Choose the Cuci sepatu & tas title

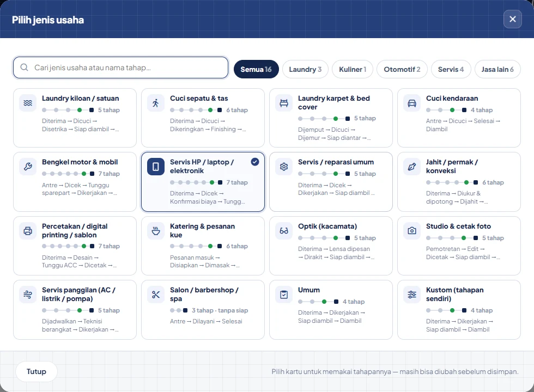pyautogui.click(x=199, y=99)
